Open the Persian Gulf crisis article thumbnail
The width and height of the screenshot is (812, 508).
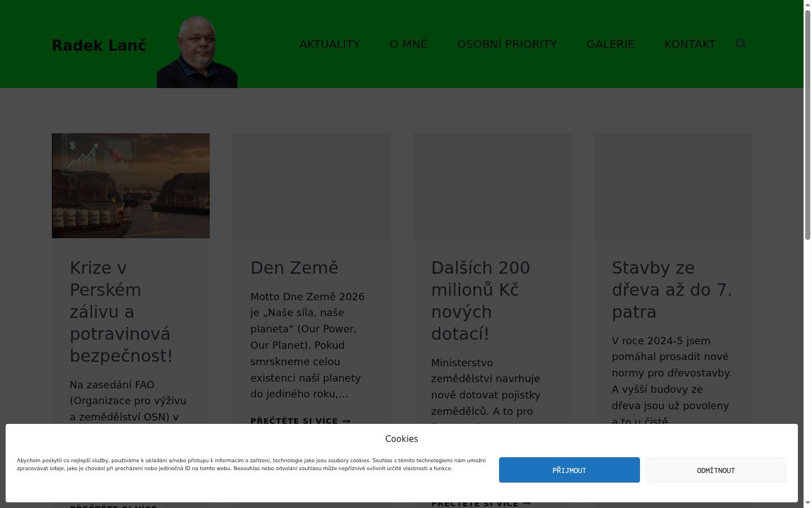[131, 186]
